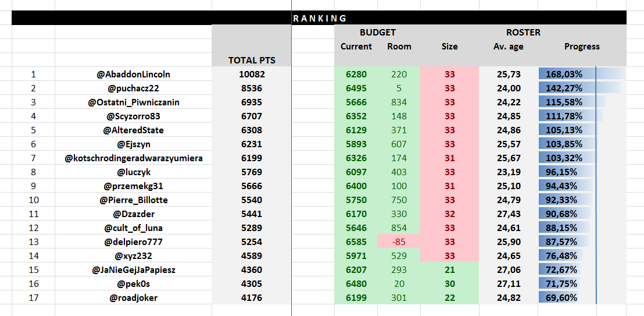Click the @kotschrodingeradwarazyumiera cell
The image size is (644, 316).
tap(134, 158)
